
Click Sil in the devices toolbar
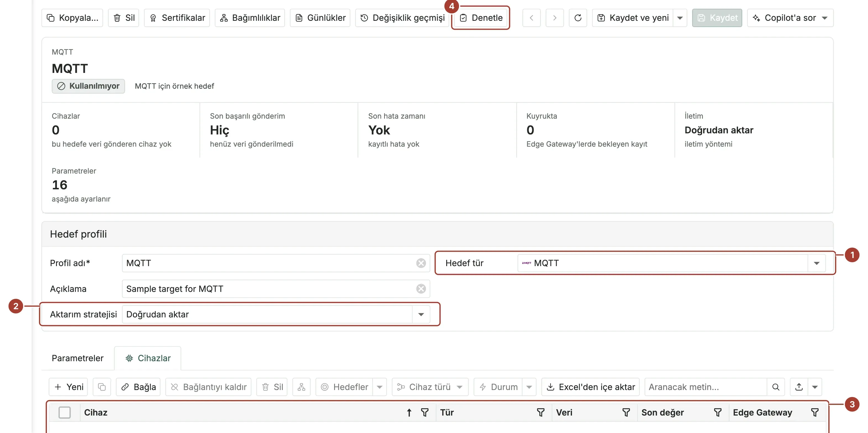click(272, 387)
